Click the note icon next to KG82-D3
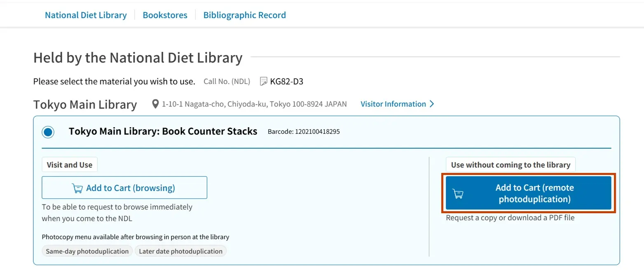This screenshot has width=644, height=275. (x=264, y=82)
